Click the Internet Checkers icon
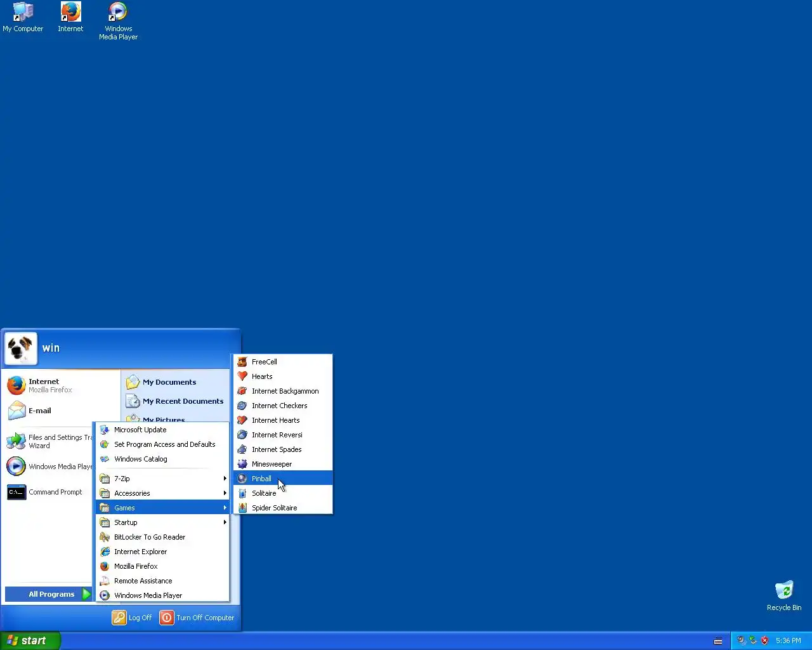Viewport: 812px width, 650px height. click(242, 406)
